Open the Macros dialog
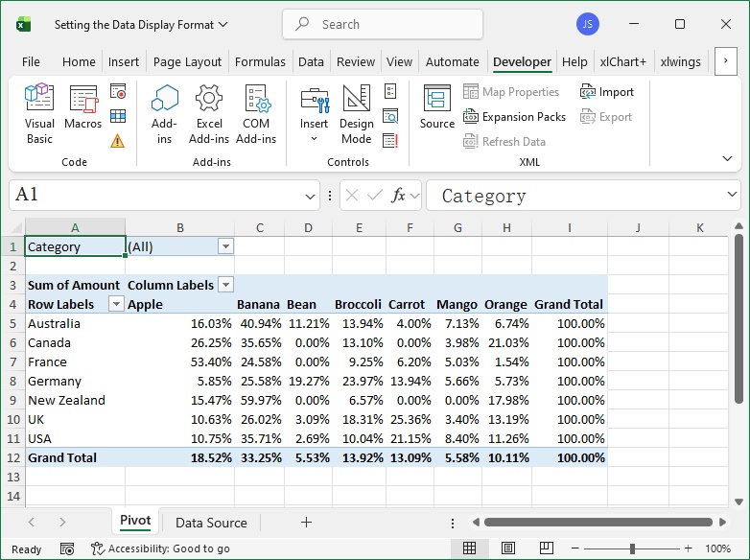This screenshot has height=560, width=750. click(x=83, y=106)
